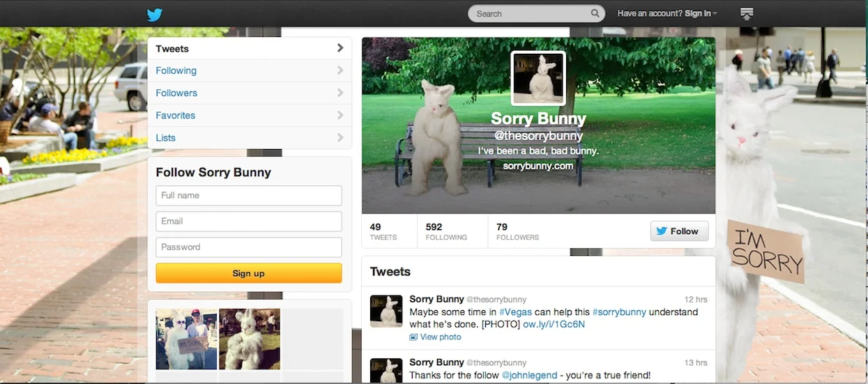Click the Tweets timeline heading

[390, 272]
